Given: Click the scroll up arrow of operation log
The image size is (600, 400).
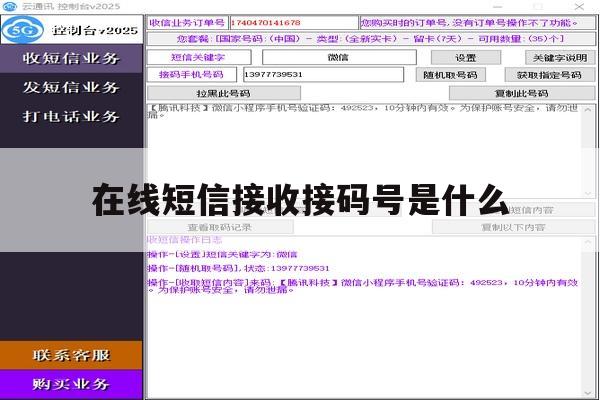Looking at the screenshot, I should click(x=588, y=242).
